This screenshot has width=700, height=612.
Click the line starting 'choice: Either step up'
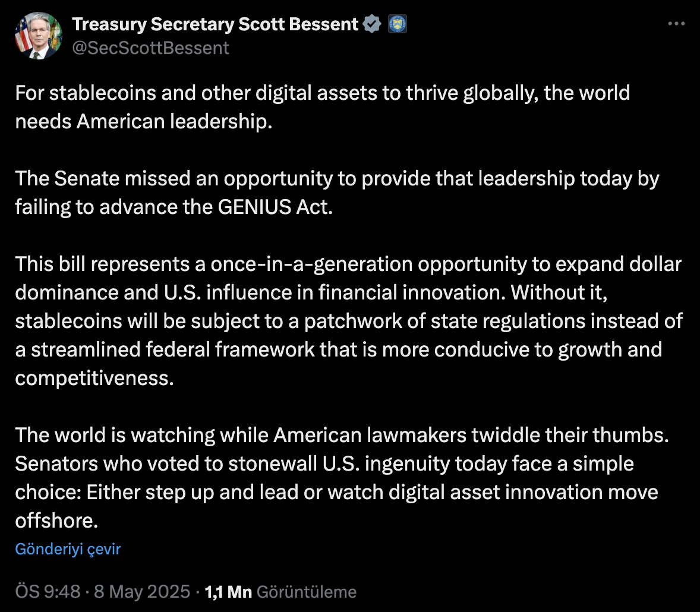[x=336, y=493]
